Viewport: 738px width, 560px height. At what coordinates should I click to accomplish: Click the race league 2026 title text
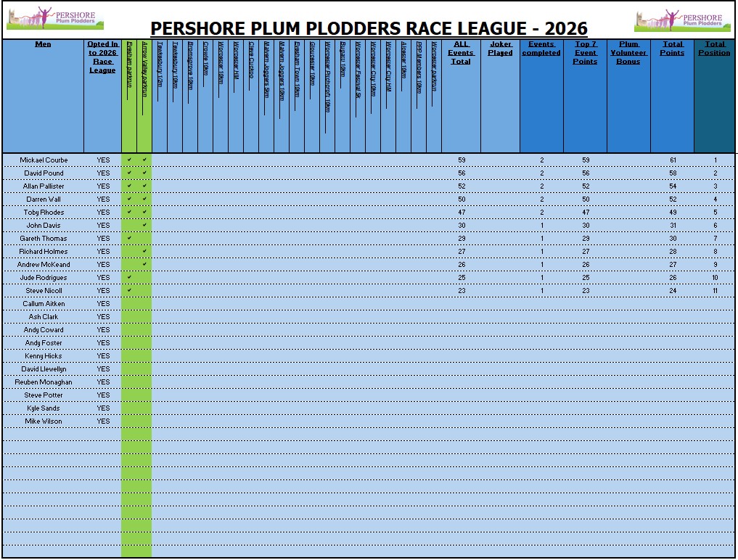(369, 28)
